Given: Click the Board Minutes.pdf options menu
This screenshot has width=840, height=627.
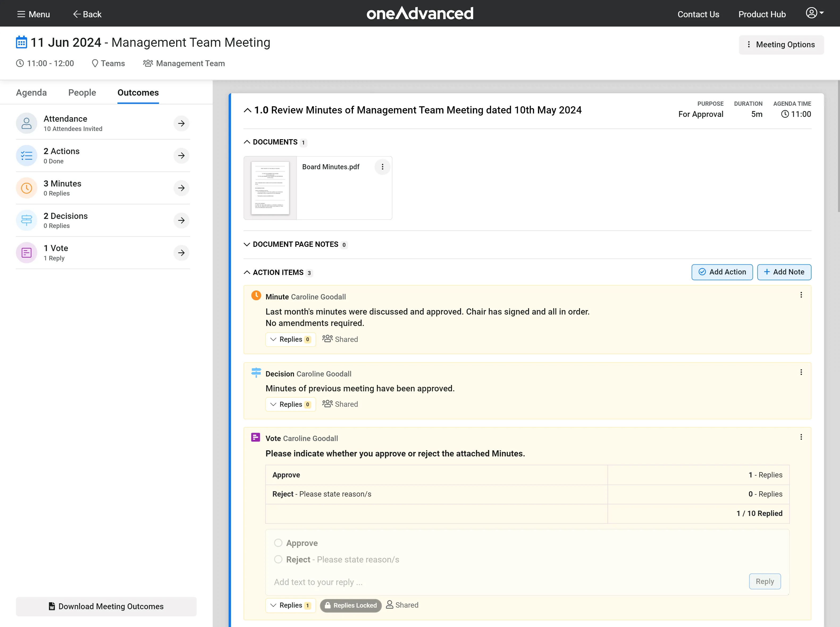Looking at the screenshot, I should (x=382, y=167).
